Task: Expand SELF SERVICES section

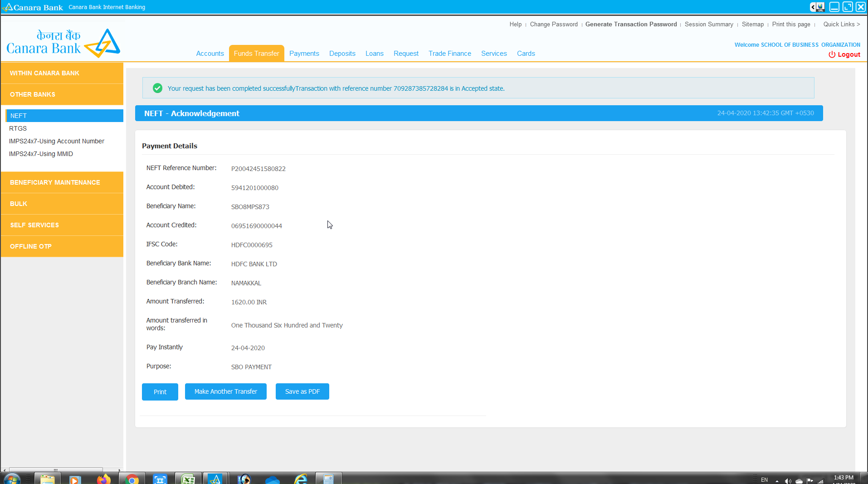Action: point(62,225)
